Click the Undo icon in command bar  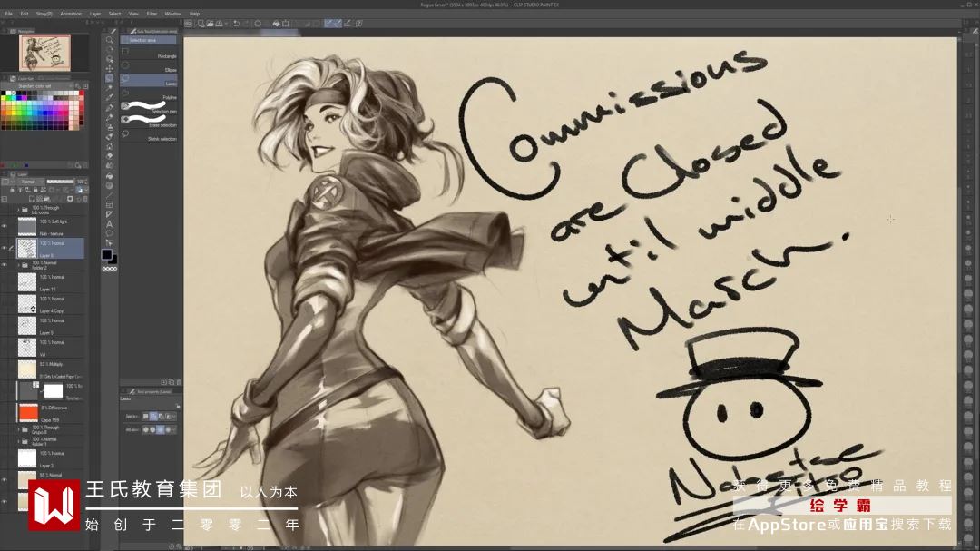[x=236, y=23]
